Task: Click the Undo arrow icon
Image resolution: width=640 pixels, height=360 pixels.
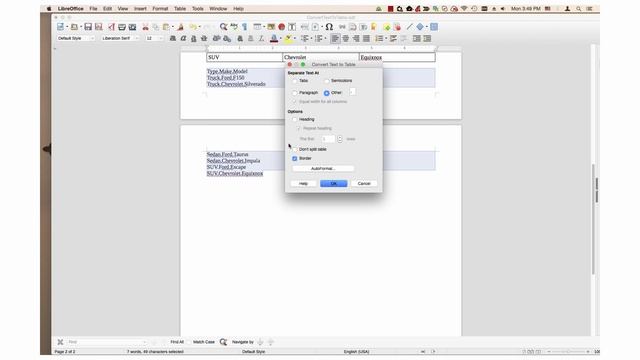Action: point(193,27)
